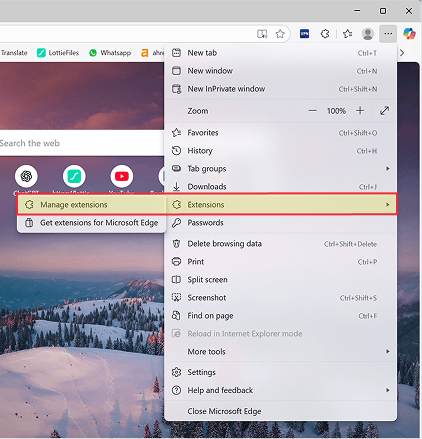
Task: Open the LottieFiles quick link tile
Action: (74, 176)
